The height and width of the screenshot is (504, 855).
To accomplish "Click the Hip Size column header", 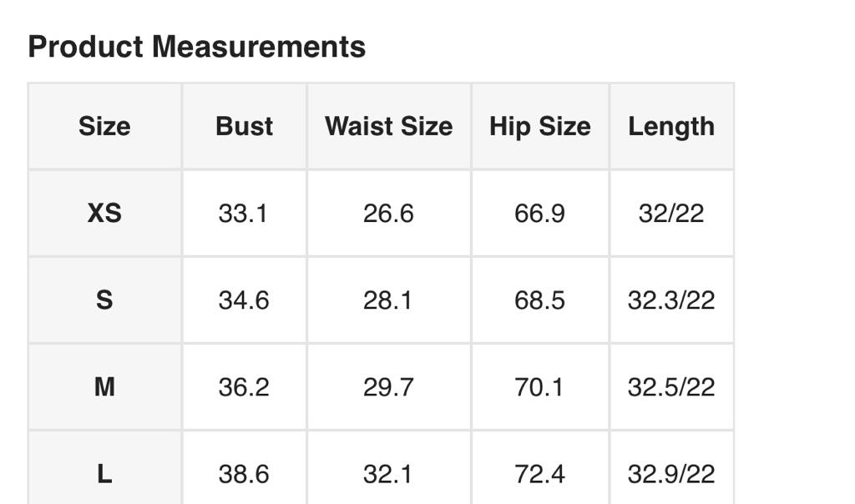I will (539, 127).
